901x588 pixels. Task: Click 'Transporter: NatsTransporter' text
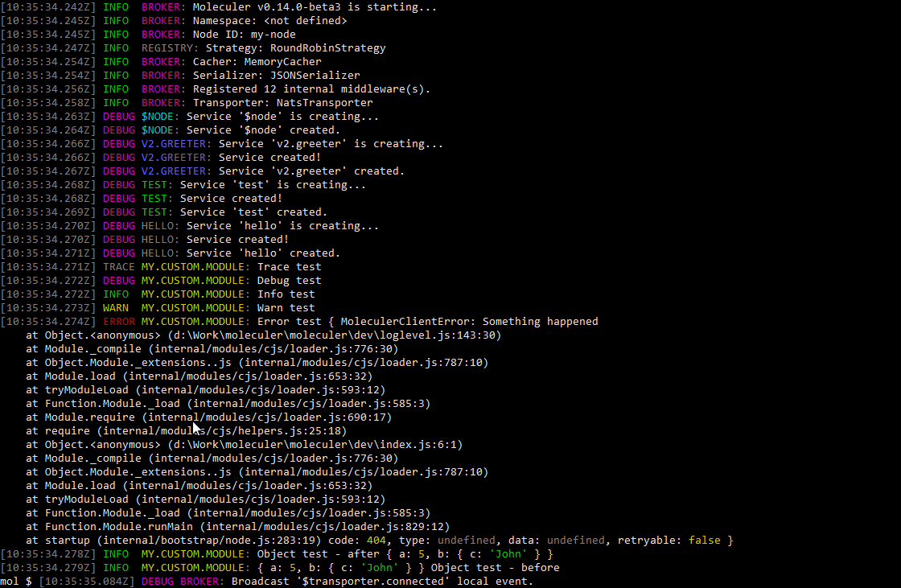pyautogui.click(x=282, y=103)
